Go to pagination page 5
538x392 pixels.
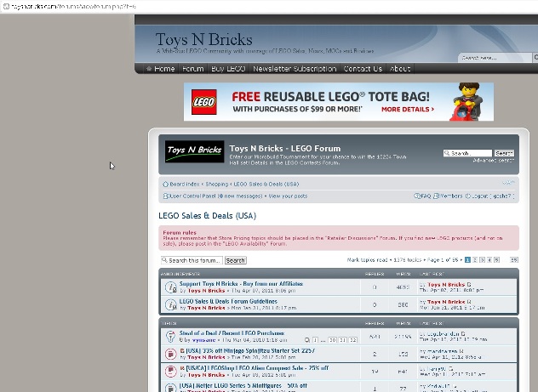pos(497,260)
